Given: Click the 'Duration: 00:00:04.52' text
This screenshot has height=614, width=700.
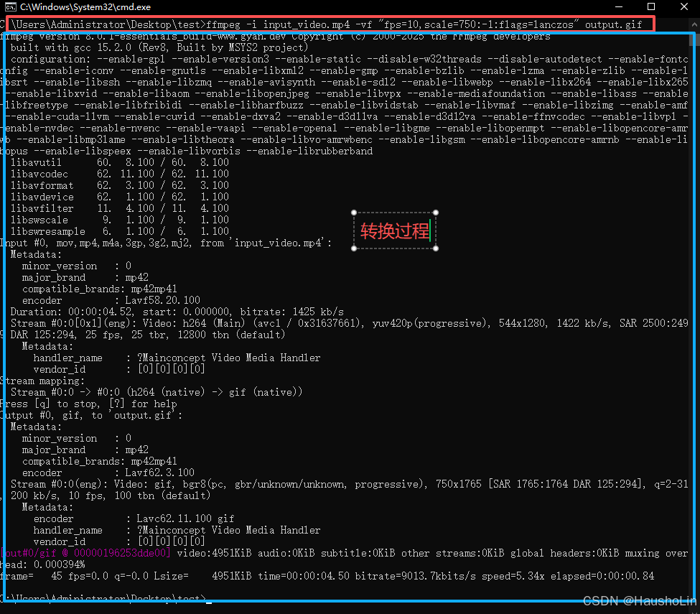Looking at the screenshot, I should tap(71, 312).
